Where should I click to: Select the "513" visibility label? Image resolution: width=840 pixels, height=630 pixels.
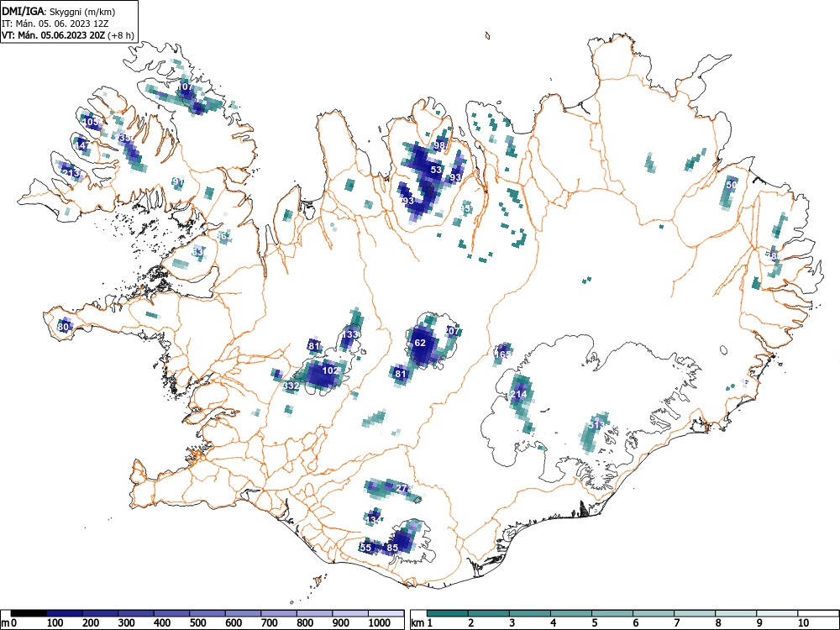[596, 425]
